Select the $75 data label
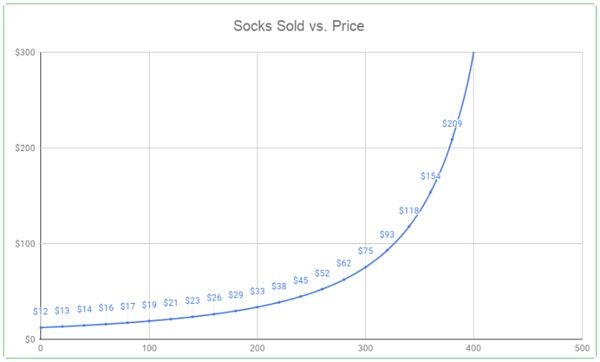 click(x=365, y=251)
